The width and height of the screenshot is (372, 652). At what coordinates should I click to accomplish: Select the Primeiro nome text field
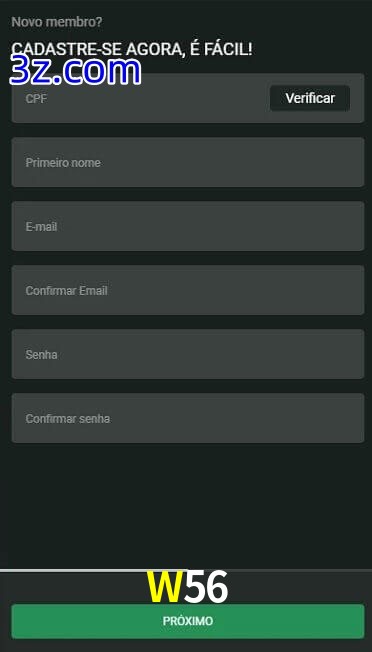(x=188, y=162)
